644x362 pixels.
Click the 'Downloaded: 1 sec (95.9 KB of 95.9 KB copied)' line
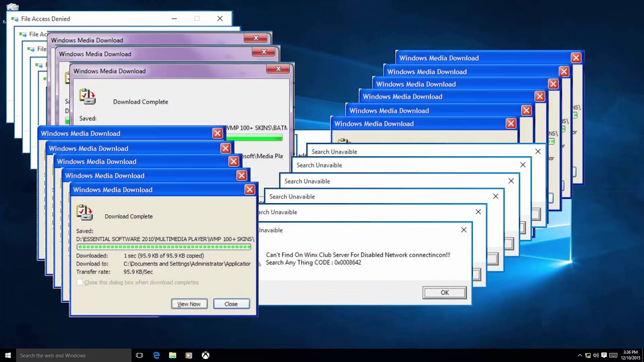click(x=140, y=256)
